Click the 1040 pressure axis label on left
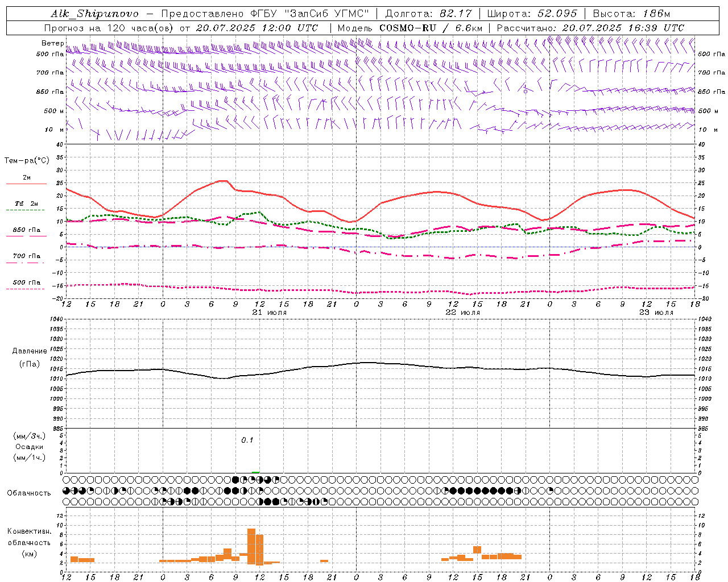Screen dimensions: 728x582 56,319
